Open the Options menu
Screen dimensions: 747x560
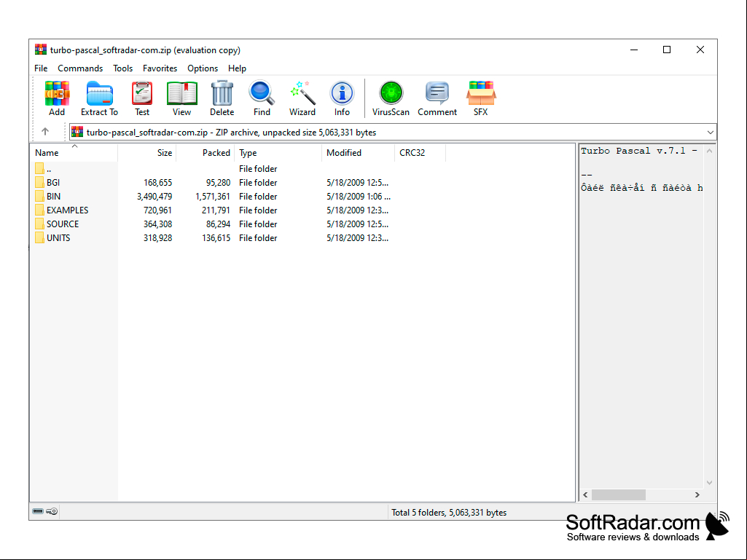203,68
